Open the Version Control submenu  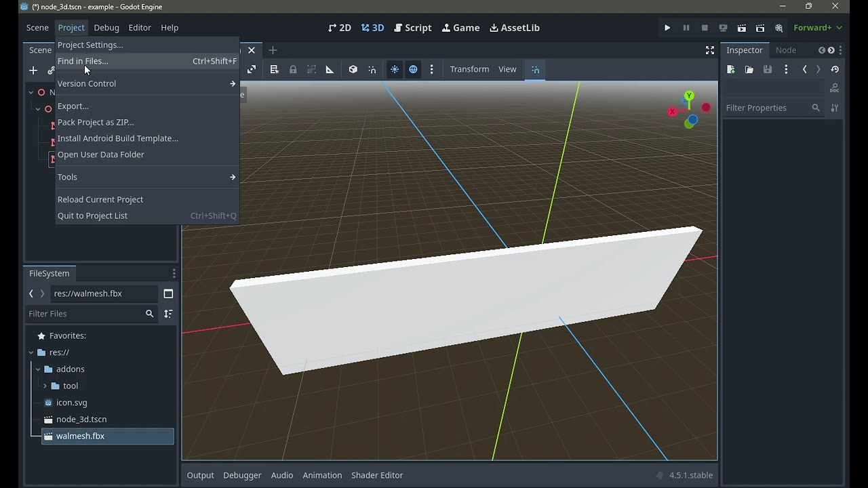pos(147,83)
